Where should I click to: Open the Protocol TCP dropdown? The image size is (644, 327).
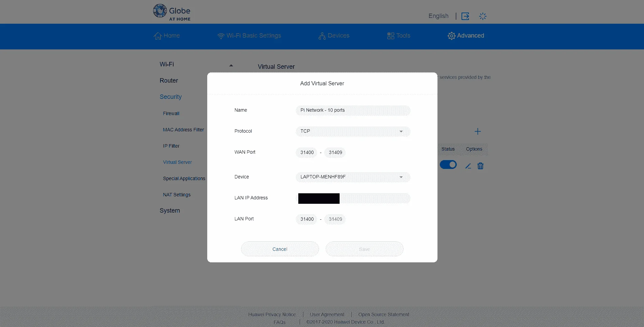tap(353, 131)
